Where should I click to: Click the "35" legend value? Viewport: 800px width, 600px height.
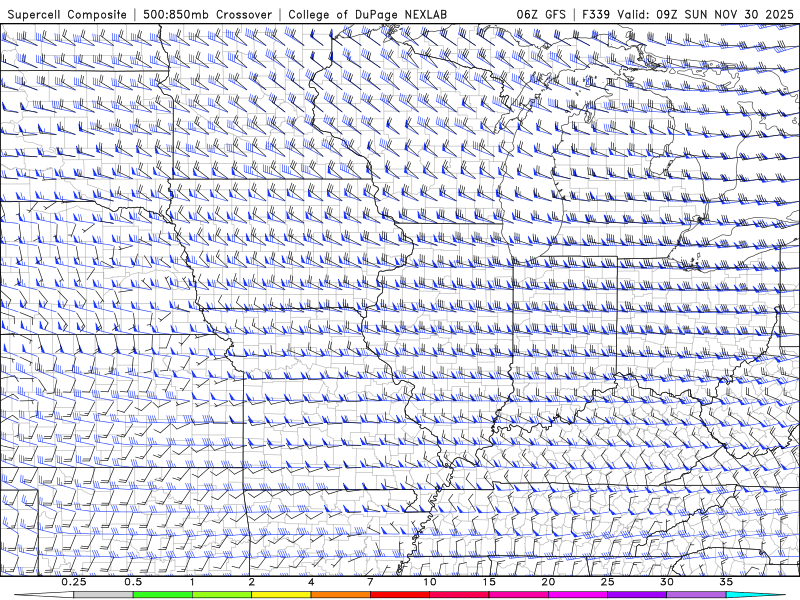pyautogui.click(x=726, y=582)
